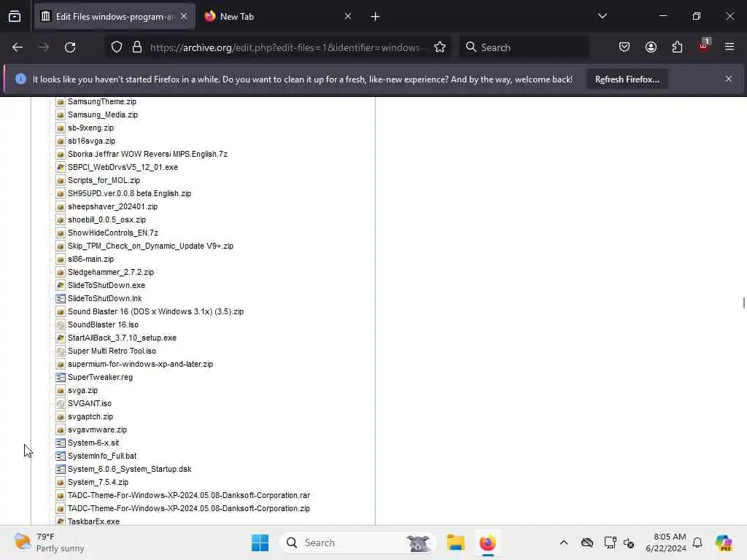Screen dimensions: 747x560
Task: Open the notifications bell icon
Action: [697, 542]
